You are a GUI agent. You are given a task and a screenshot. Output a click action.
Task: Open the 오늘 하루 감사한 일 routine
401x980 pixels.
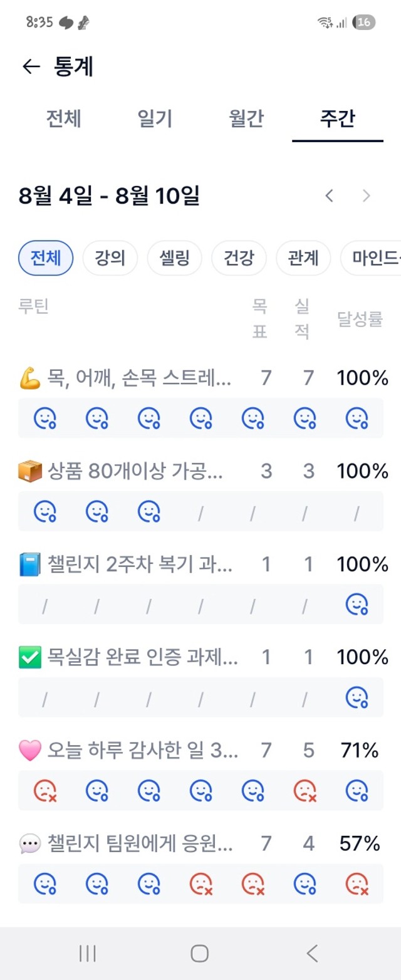[128, 750]
